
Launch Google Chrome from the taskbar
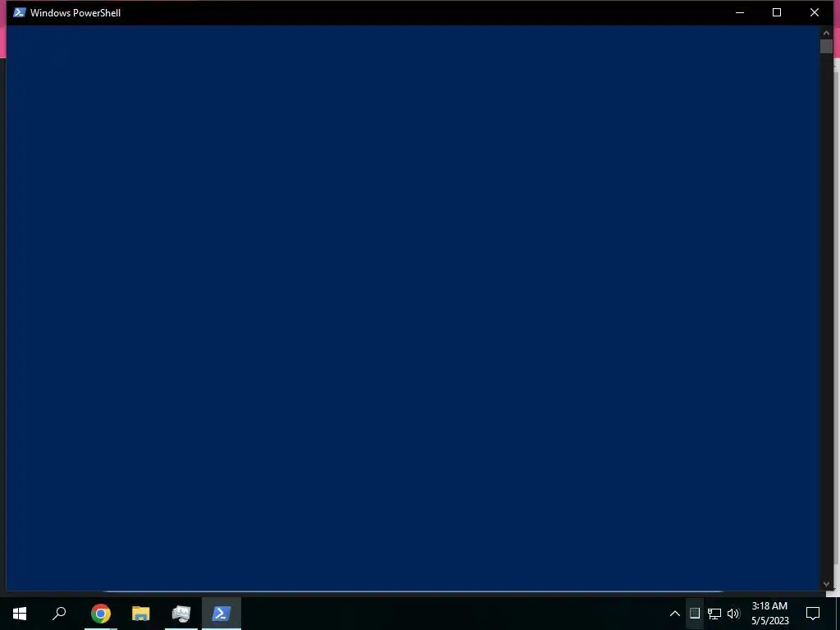(x=101, y=614)
